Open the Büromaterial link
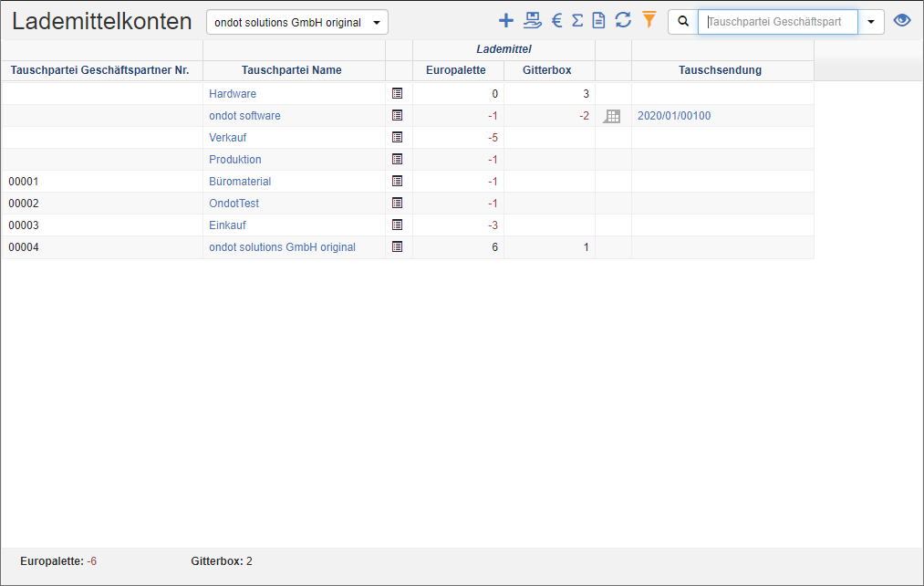924x586 pixels. (x=240, y=182)
